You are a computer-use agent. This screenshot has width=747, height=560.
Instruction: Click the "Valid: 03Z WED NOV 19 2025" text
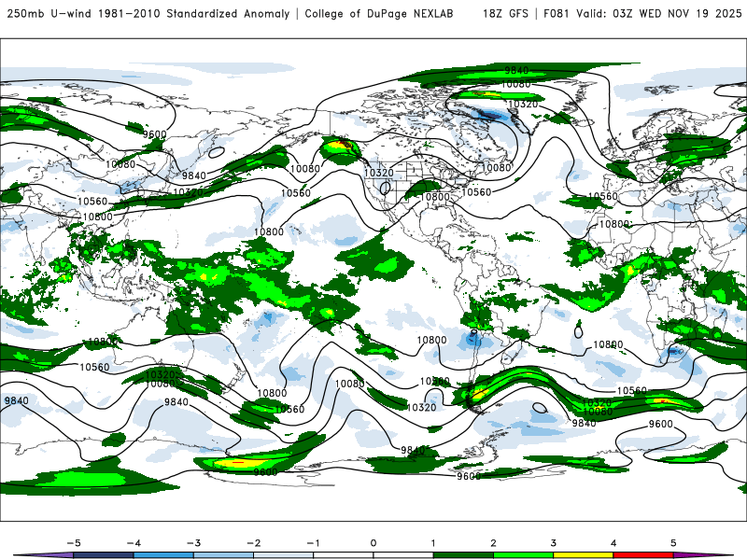(658, 13)
